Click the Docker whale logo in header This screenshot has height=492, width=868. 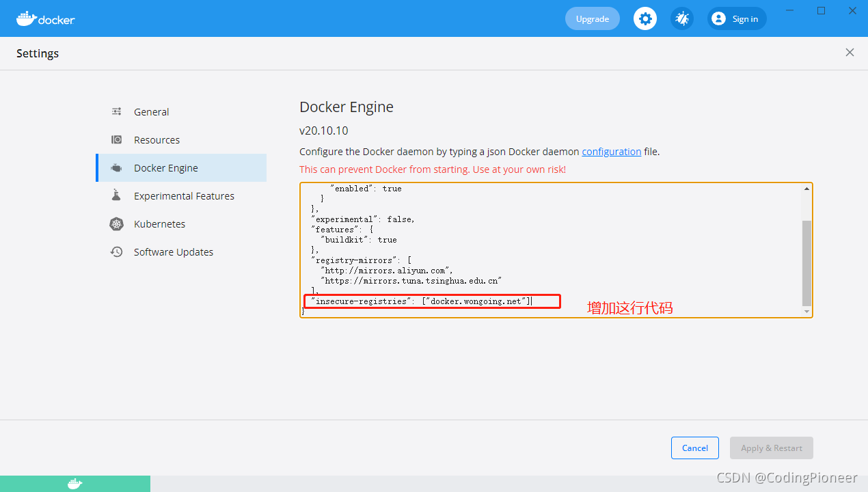pyautogui.click(x=46, y=18)
